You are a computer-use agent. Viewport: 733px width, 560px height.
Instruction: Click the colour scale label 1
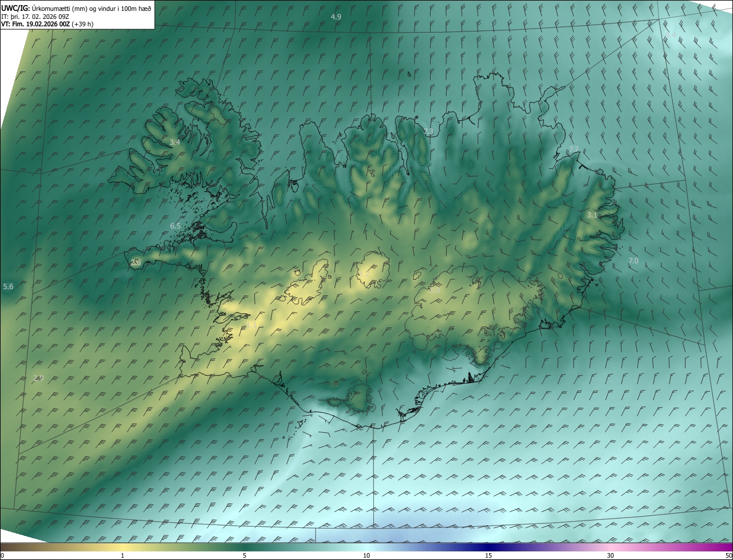123,555
